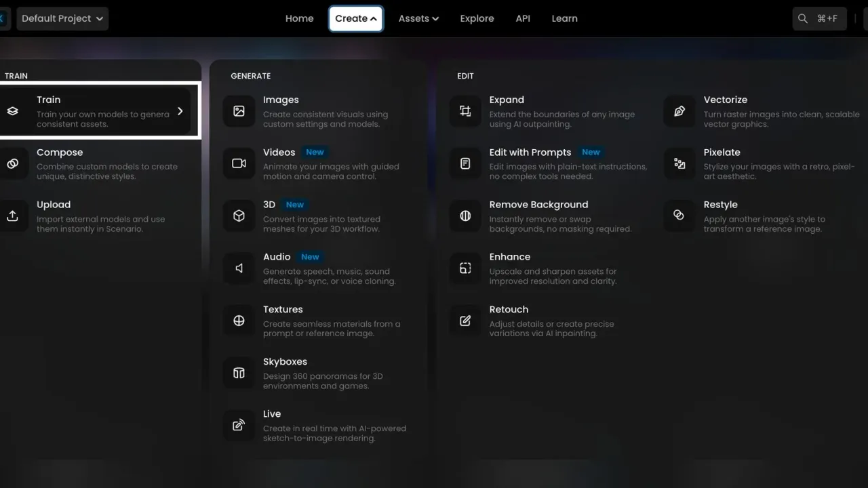Click the New badge beside 3D
Screen dimensions: 868x488
(295, 205)
